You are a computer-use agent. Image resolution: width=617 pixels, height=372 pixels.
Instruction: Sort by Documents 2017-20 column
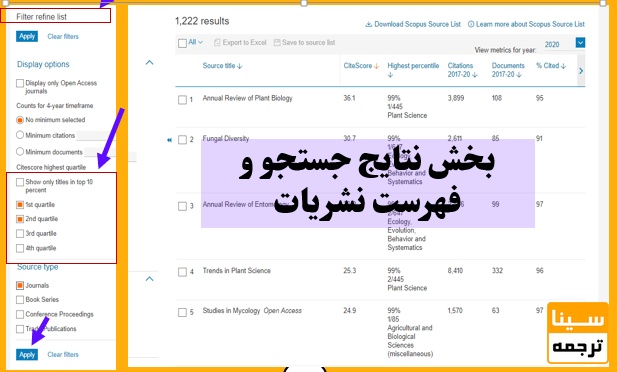tap(508, 70)
